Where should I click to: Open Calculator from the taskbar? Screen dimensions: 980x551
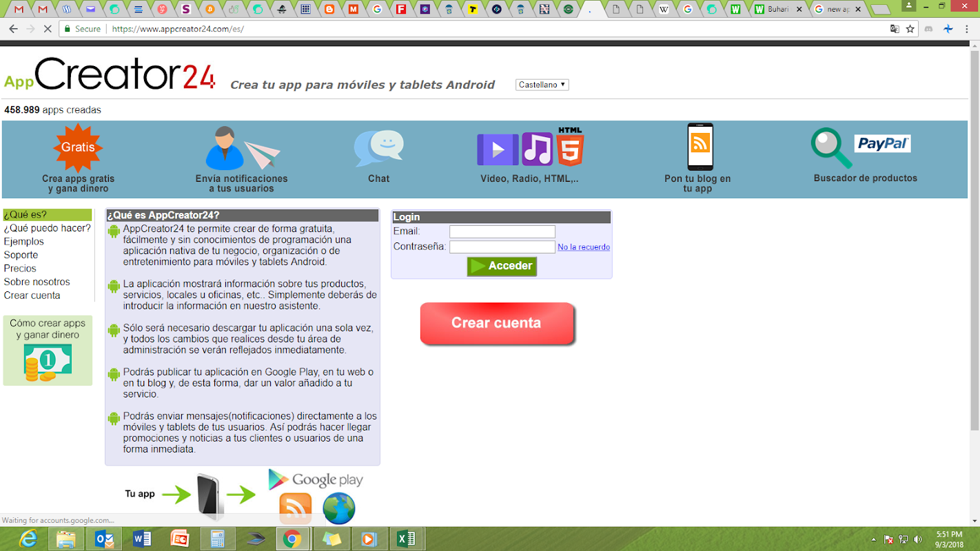pyautogui.click(x=218, y=539)
